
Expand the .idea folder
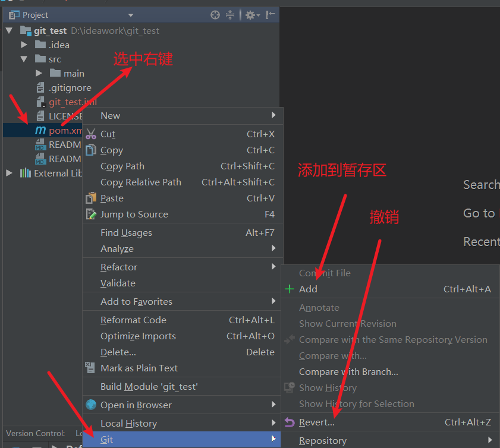pos(24,45)
